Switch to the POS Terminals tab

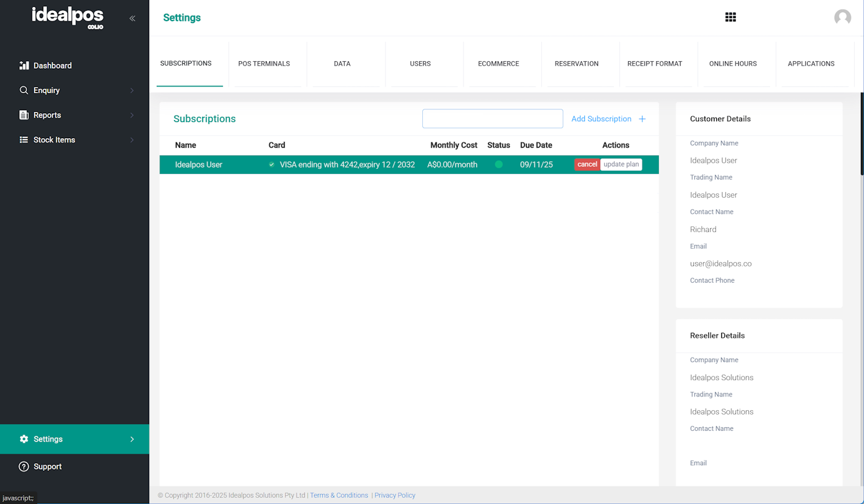click(x=264, y=64)
